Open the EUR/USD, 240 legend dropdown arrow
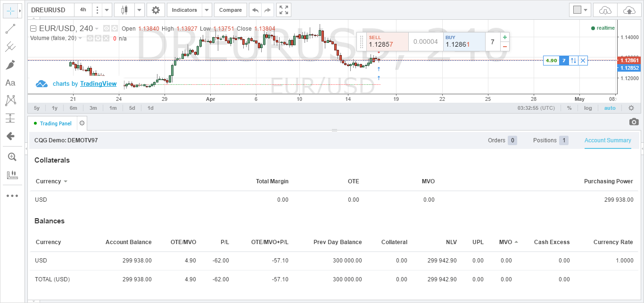This screenshot has width=644, height=303. point(97,29)
